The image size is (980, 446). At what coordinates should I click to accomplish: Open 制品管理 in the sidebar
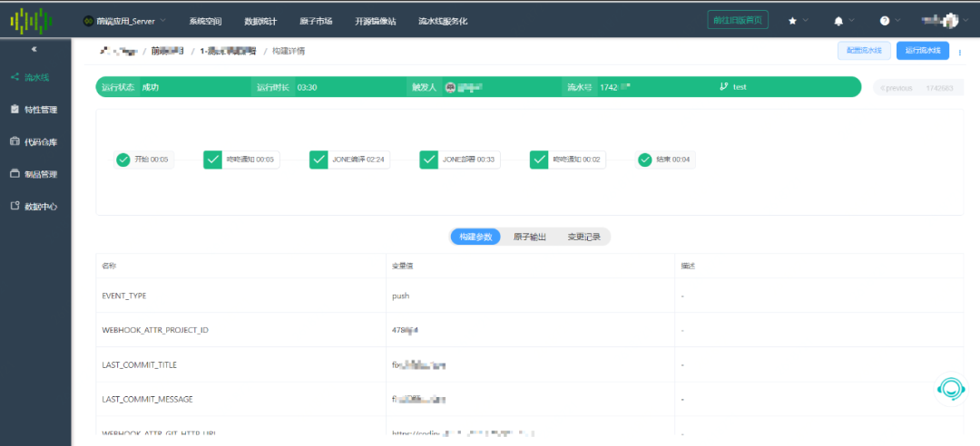pos(34,174)
